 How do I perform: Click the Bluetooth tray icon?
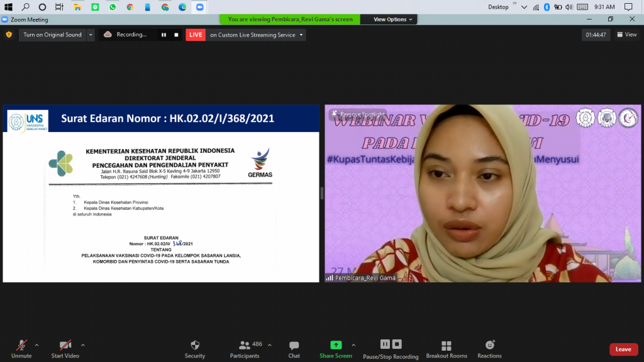pyautogui.click(x=547, y=7)
